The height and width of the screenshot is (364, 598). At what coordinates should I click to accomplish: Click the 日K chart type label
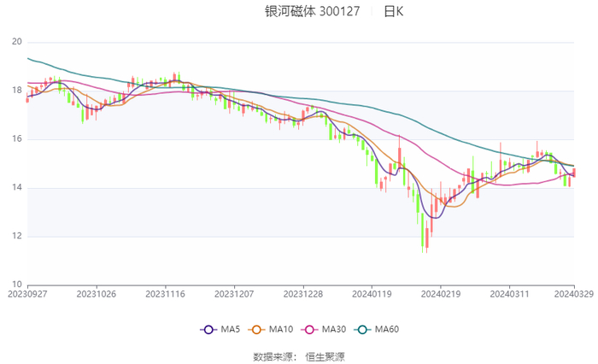point(394,12)
